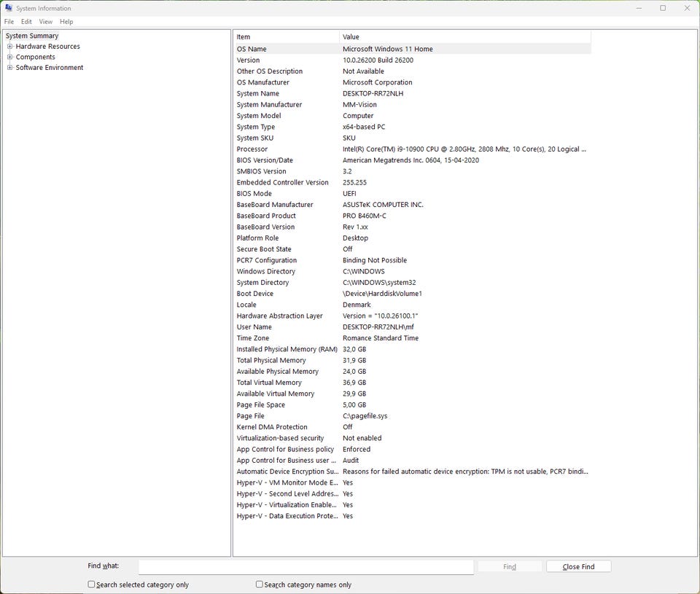Select Automatic Device Encryption Support row
The width and height of the screenshot is (700, 594).
(412, 472)
